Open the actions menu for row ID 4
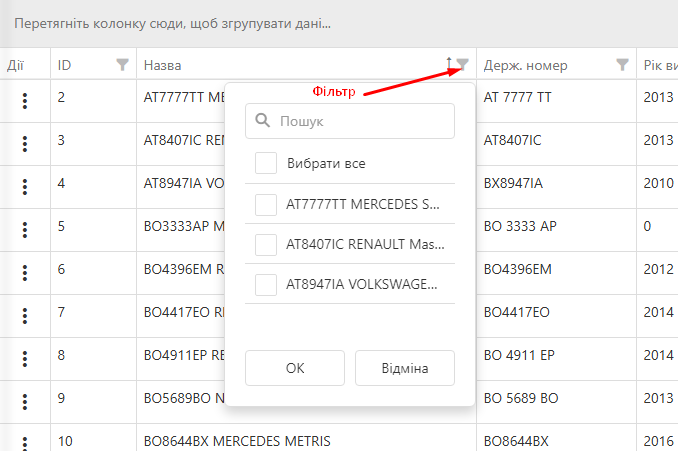 pyautogui.click(x=25, y=187)
